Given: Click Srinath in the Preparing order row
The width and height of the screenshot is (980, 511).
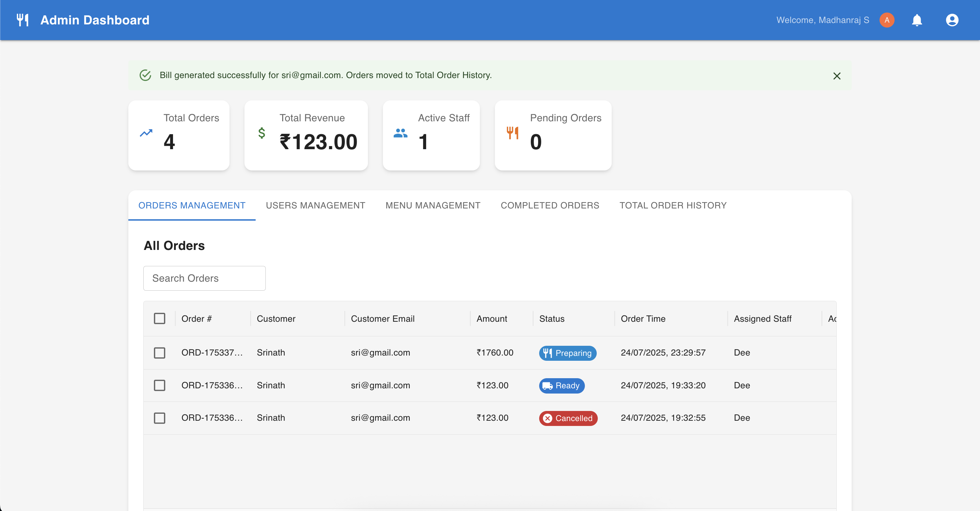Looking at the screenshot, I should pos(271,352).
